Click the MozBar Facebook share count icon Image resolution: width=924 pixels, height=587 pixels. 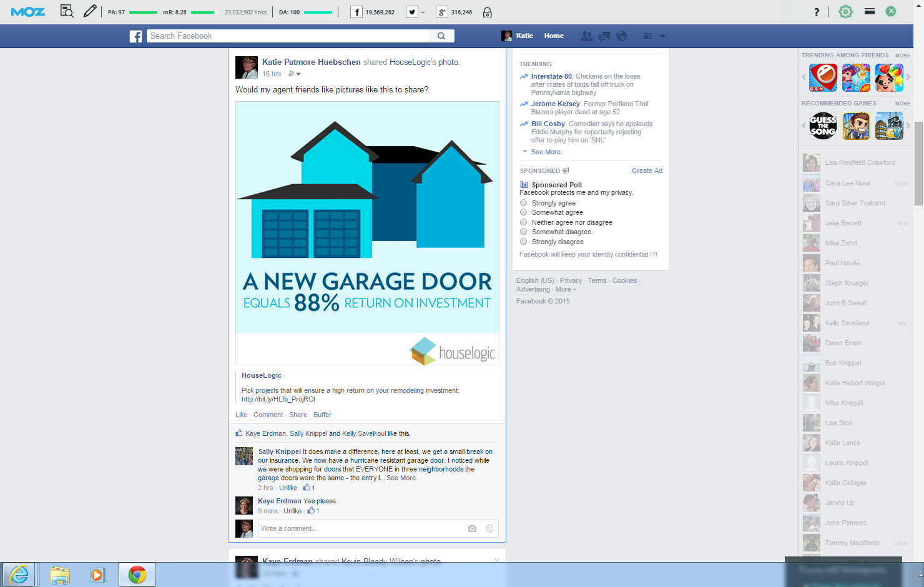[x=356, y=12]
